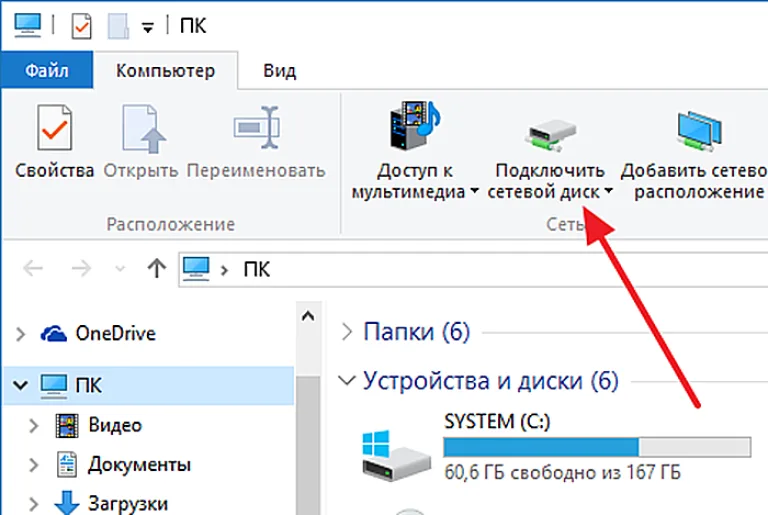The width and height of the screenshot is (768, 515).
Task: Open the Подключить сетевой диск dropdown arrow
Action: coord(608,191)
